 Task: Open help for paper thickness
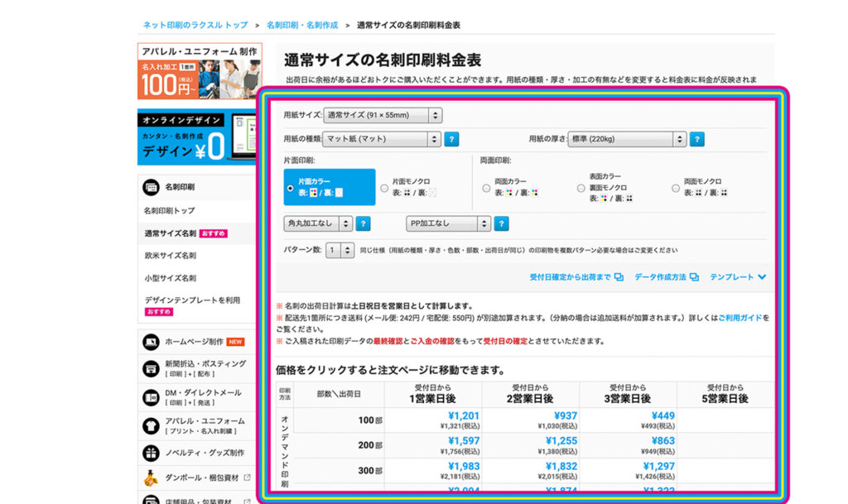[x=696, y=139]
